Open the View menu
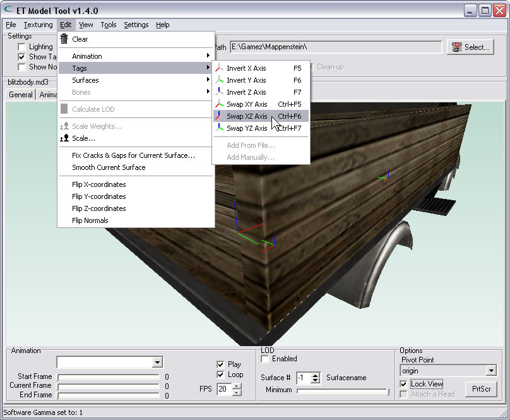The image size is (510, 420). (86, 25)
